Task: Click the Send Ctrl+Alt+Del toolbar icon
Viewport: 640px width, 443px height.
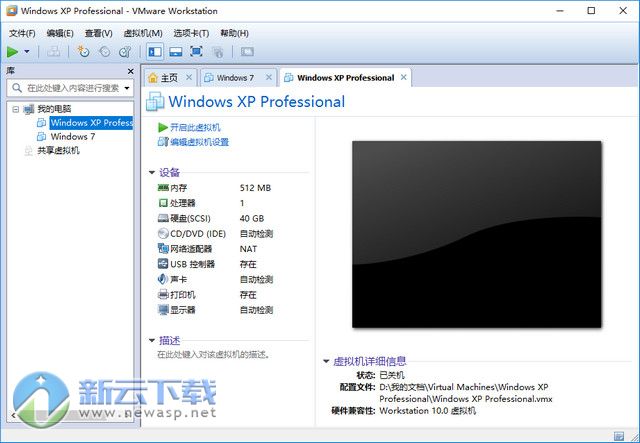Action: click(x=53, y=52)
